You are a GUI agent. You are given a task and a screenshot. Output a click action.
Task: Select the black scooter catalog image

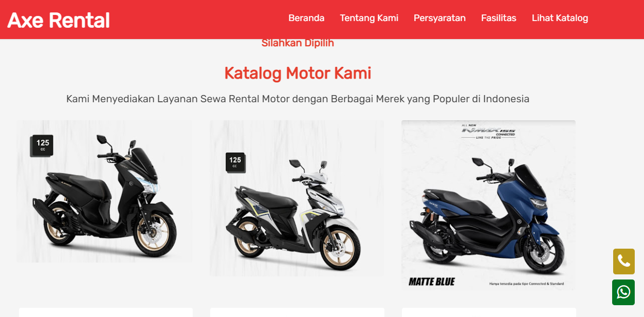[104, 192]
